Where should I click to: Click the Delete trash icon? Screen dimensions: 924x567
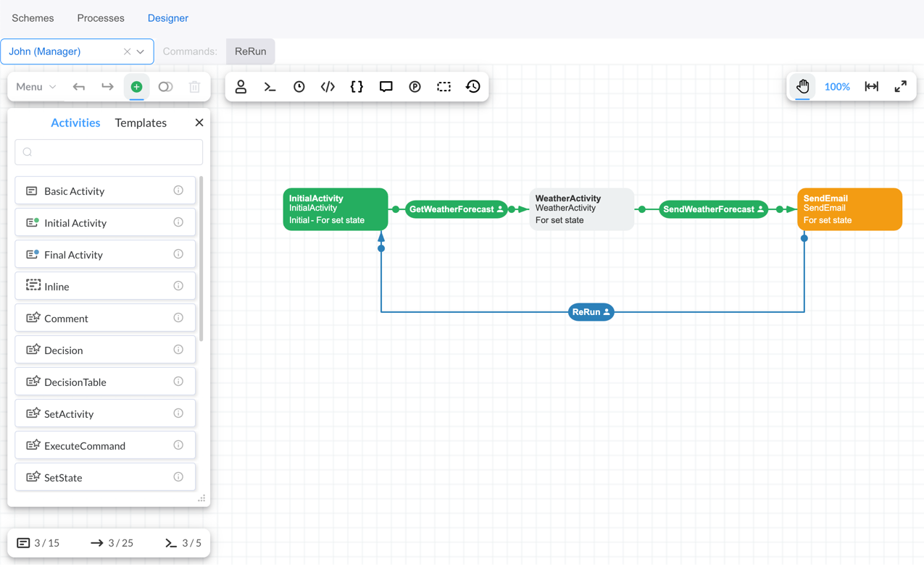click(194, 87)
